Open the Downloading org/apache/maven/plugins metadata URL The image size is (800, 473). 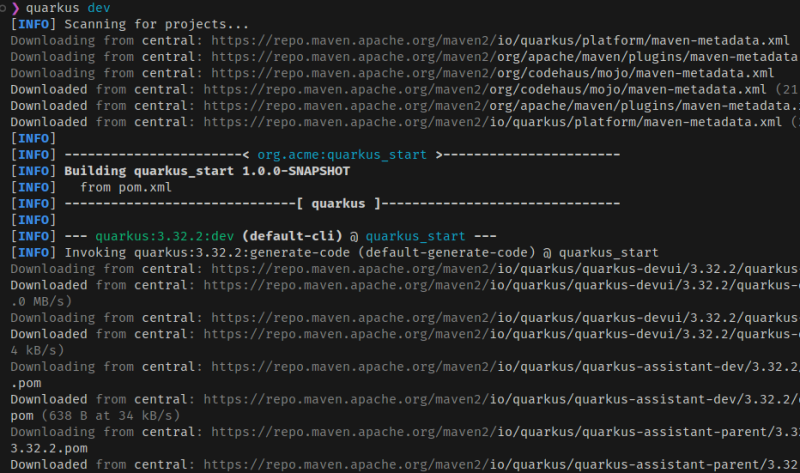click(505, 57)
